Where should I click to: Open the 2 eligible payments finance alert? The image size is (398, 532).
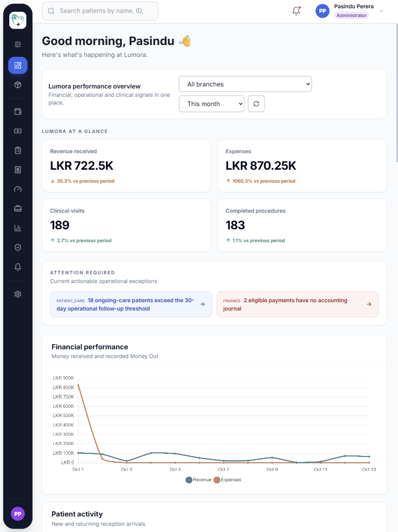point(298,304)
